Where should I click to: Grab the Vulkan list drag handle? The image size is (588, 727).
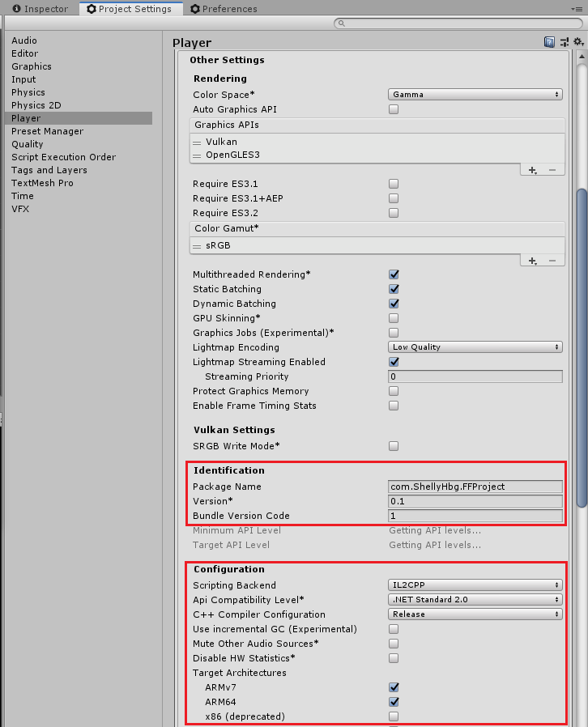197,142
